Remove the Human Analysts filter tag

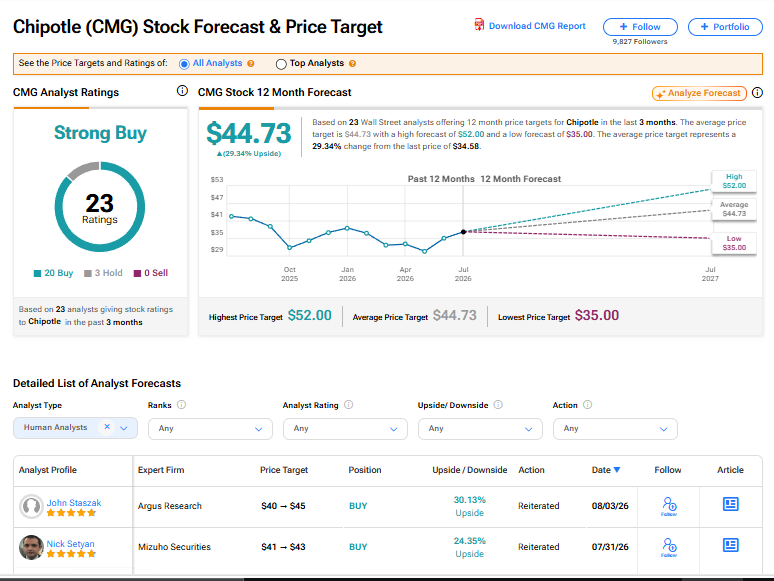tap(107, 426)
